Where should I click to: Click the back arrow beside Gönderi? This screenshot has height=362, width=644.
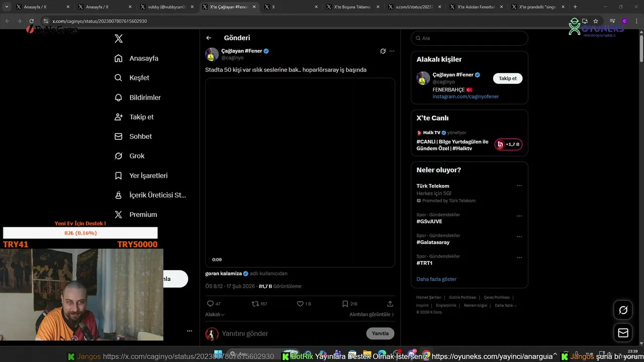pyautogui.click(x=209, y=38)
